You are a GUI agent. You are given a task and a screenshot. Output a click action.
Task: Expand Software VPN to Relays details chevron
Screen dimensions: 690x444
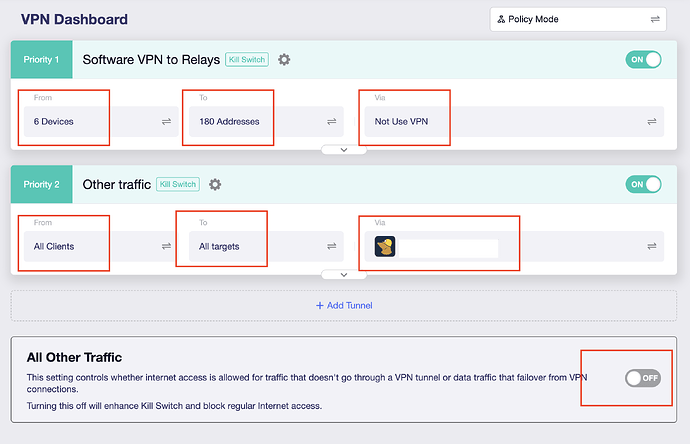pos(343,149)
